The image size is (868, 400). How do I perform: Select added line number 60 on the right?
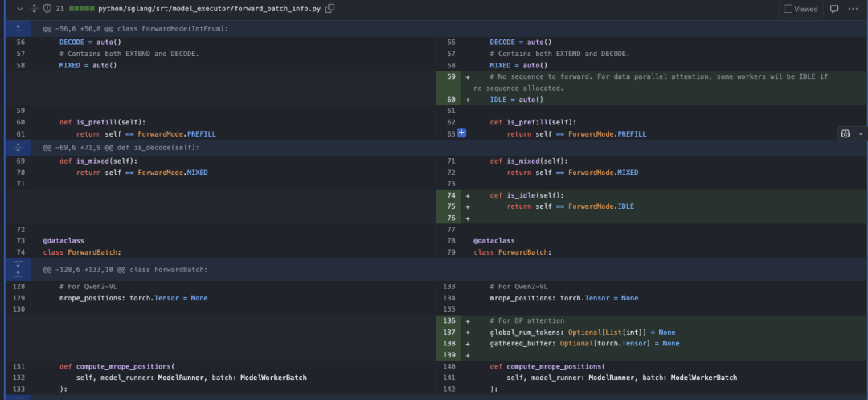(x=451, y=100)
